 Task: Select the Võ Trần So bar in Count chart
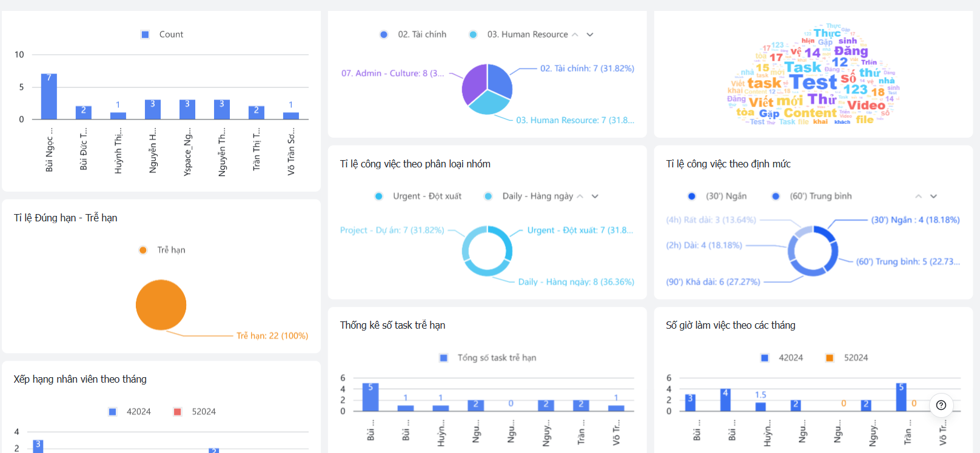[x=291, y=116]
